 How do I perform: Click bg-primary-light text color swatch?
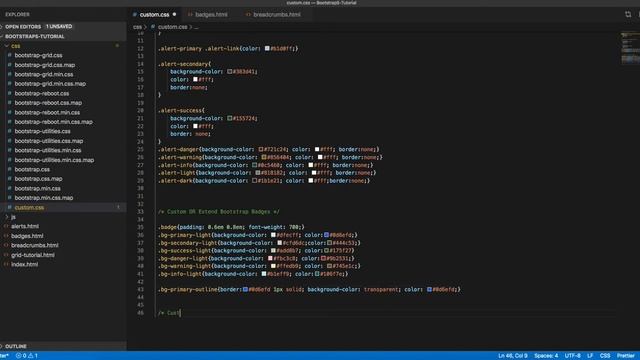[x=327, y=235]
